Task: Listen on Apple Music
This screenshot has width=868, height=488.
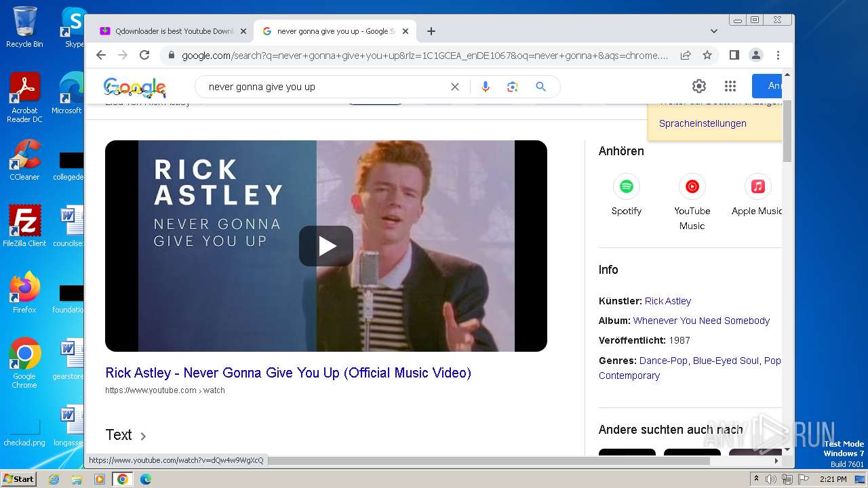Action: (757, 195)
